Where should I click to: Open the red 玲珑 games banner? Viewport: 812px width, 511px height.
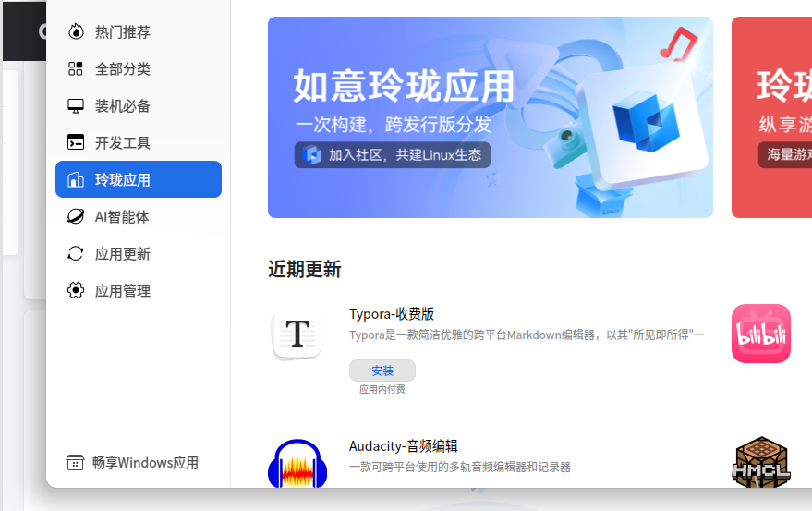[771, 117]
